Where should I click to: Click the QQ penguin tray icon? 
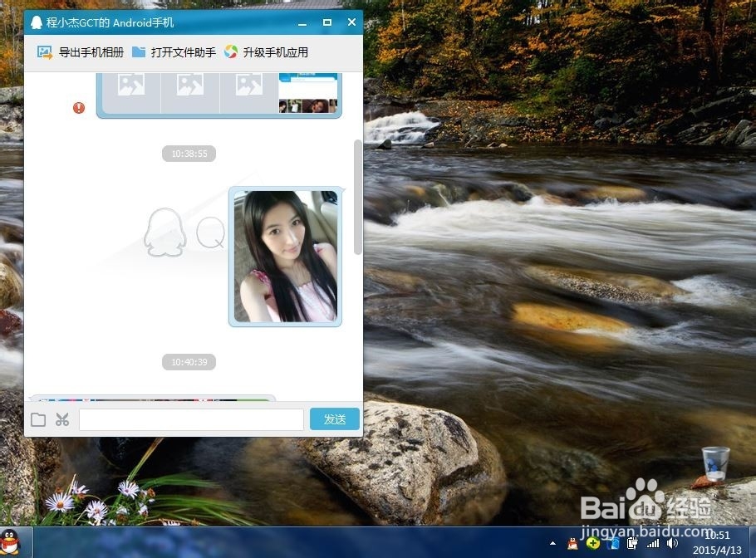click(572, 544)
